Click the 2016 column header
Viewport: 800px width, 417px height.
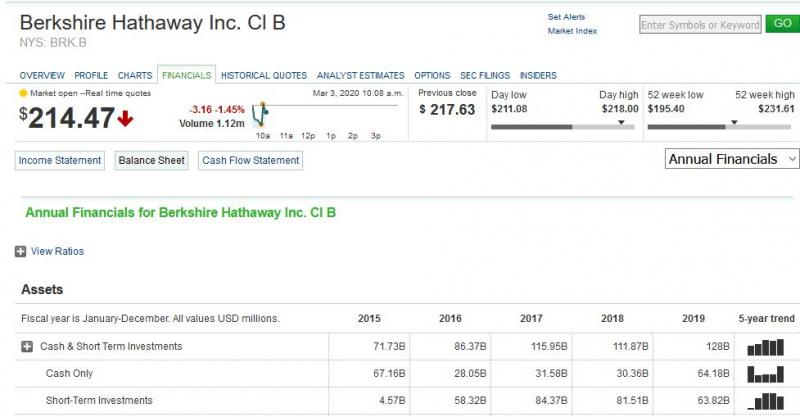450,318
